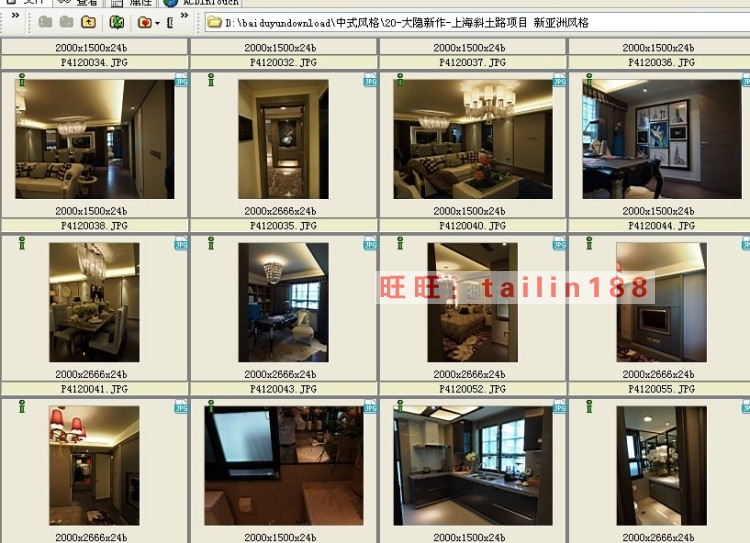The width and height of the screenshot is (750, 543).
Task: Select the P4120055.JPG TV wall thumbnail
Action: (x=662, y=302)
